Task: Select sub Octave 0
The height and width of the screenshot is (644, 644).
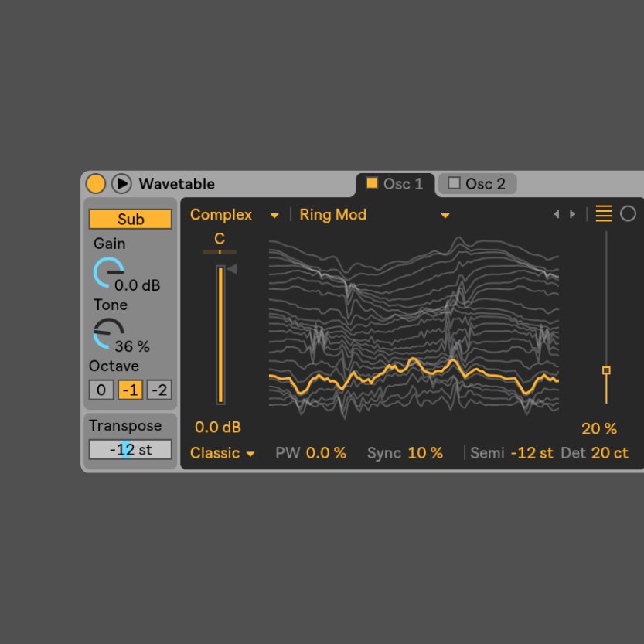Action: pyautogui.click(x=101, y=390)
